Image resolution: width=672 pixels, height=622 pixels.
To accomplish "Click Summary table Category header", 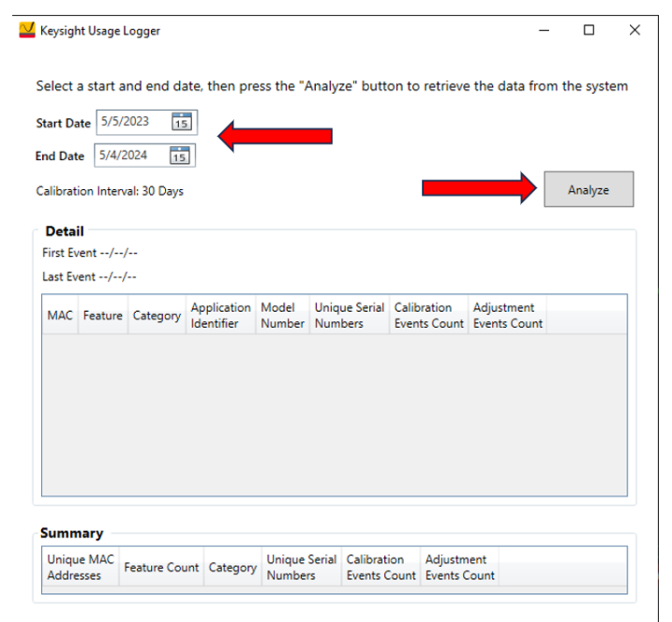I will 232,568.
